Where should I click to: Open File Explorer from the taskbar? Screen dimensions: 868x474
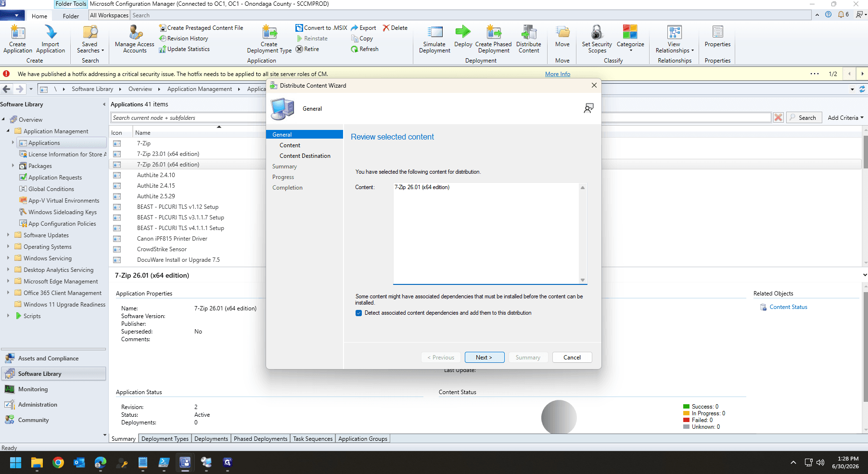point(37,462)
